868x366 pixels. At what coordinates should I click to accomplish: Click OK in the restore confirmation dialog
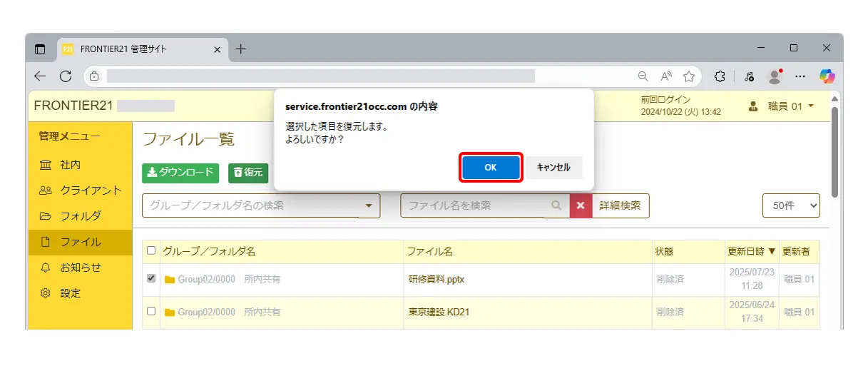pos(491,168)
